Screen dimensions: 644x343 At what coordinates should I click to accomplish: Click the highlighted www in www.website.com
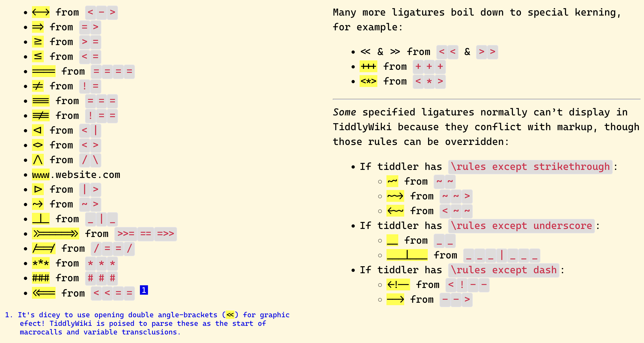point(41,175)
